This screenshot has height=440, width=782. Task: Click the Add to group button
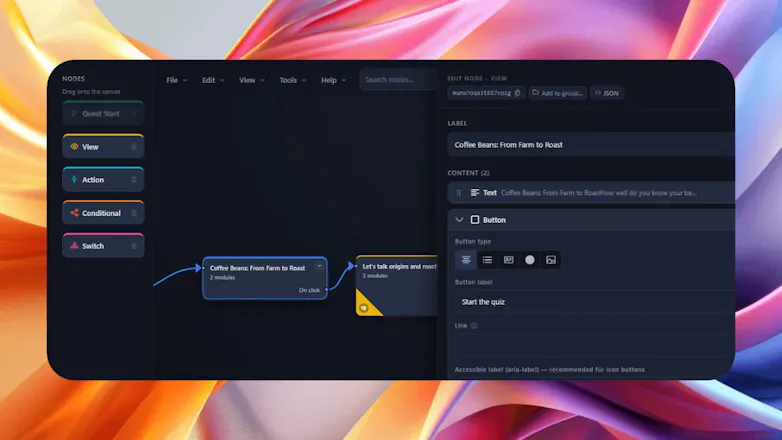(x=558, y=93)
